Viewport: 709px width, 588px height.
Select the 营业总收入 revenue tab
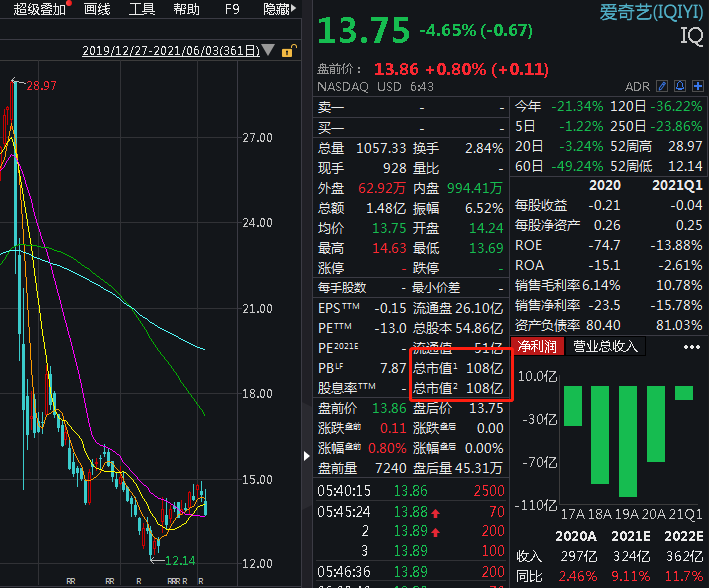(x=605, y=346)
